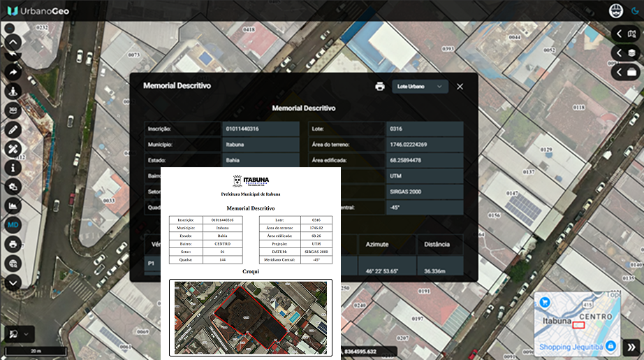Click the globe search tool

[x=13, y=264]
